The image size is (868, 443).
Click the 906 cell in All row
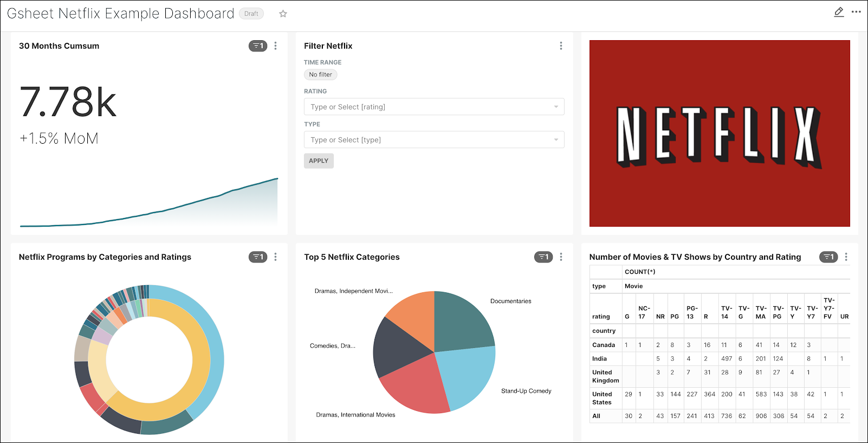(x=761, y=416)
